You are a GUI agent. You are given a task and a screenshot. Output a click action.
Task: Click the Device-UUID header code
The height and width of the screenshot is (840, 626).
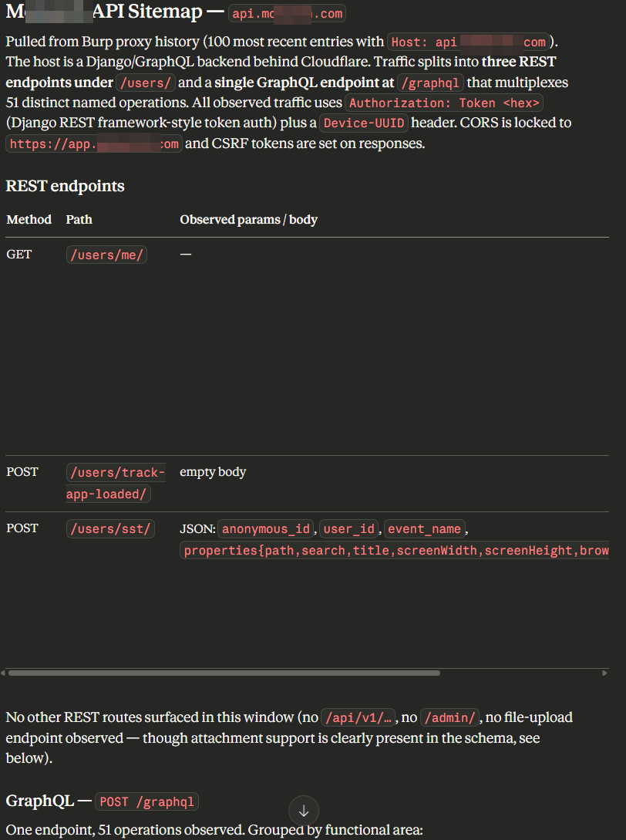(364, 123)
